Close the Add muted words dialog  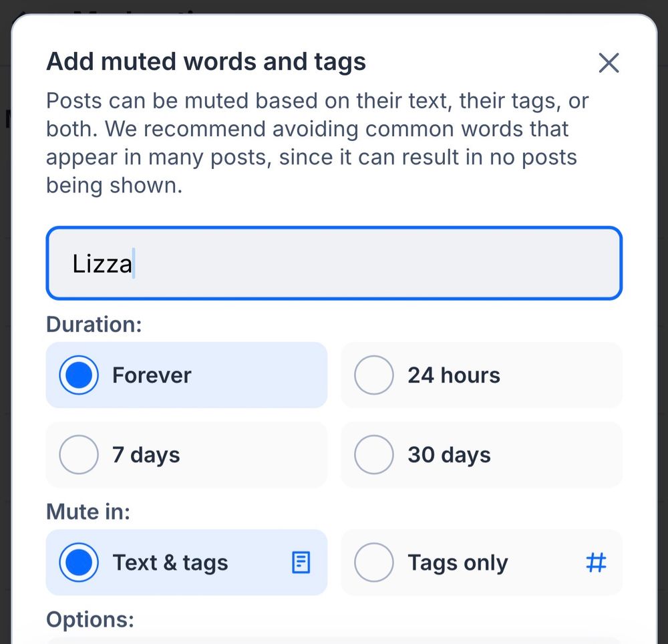pyautogui.click(x=609, y=62)
